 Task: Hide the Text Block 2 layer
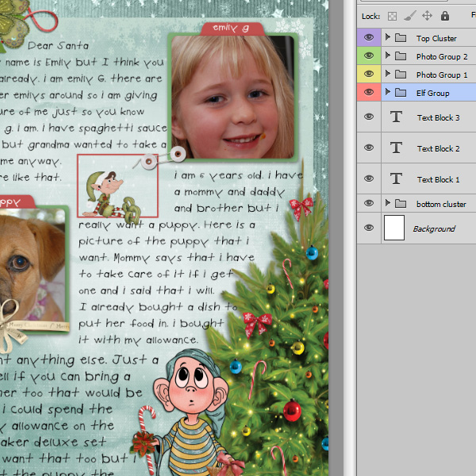tap(369, 148)
